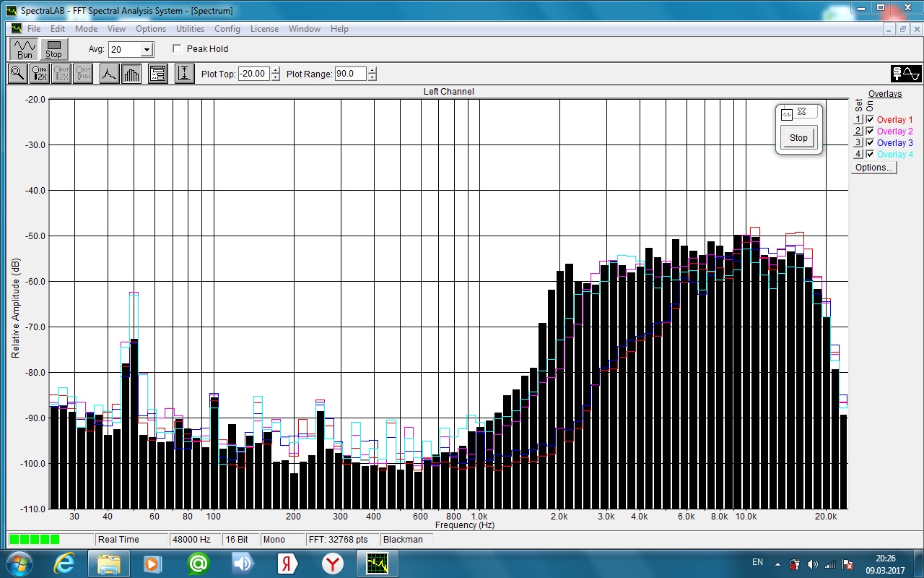Image resolution: width=924 pixels, height=578 pixels.
Task: Open overlay Options... button
Action: (x=873, y=168)
